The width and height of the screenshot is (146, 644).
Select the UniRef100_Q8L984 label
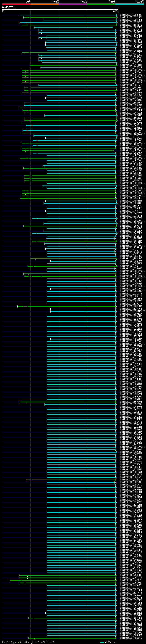pos(131,42)
